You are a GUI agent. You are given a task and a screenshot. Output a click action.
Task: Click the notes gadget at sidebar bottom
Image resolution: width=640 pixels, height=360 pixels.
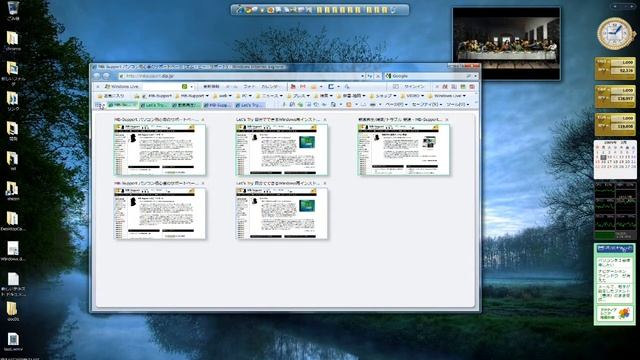[x=614, y=284]
